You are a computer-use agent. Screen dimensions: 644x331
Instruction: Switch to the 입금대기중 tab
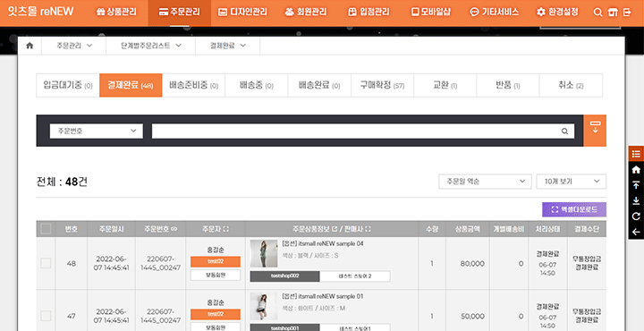[x=68, y=85]
